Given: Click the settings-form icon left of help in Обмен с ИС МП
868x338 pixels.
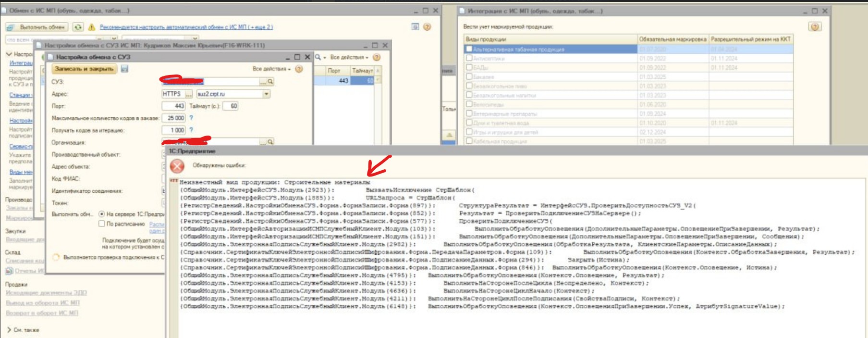Looking at the screenshot, I should 416,27.
